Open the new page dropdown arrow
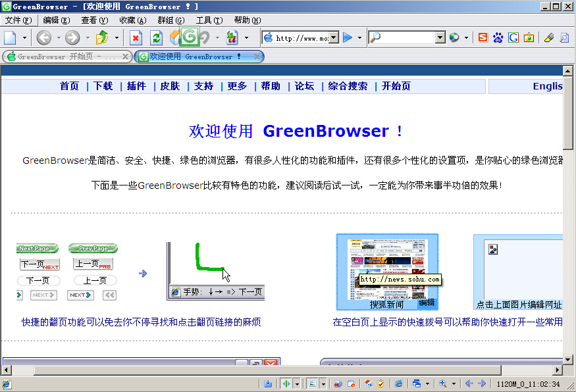The height and width of the screenshot is (392, 576). coord(24,37)
